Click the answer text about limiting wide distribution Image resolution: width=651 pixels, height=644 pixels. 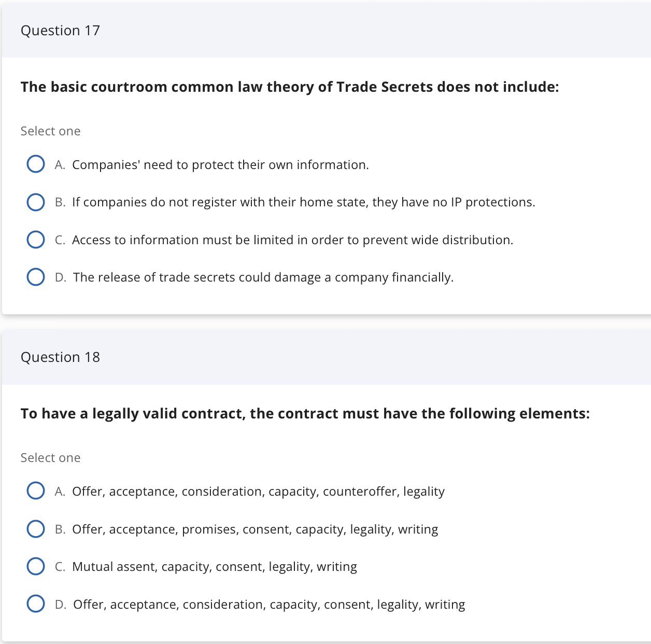click(x=292, y=240)
